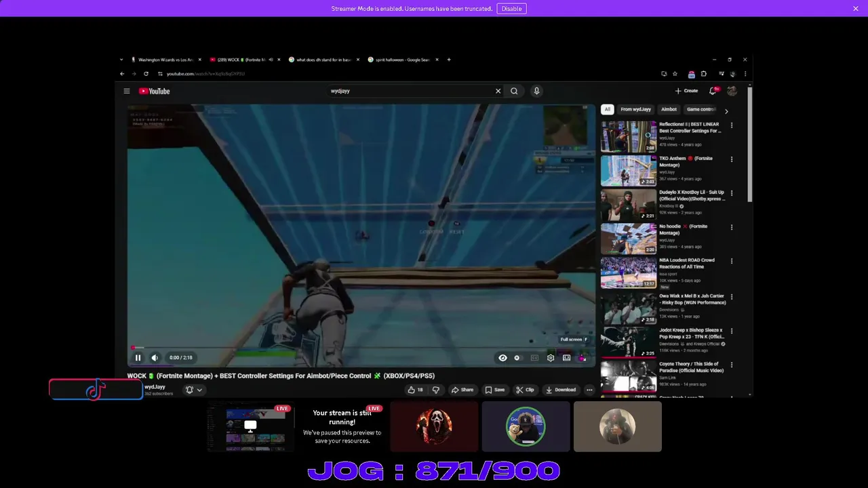
Task: Run the search with the magnifier icon
Action: click(514, 91)
